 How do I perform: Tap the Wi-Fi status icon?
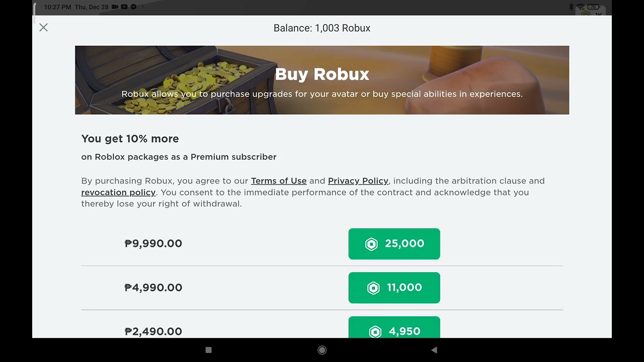pyautogui.click(x=581, y=7)
